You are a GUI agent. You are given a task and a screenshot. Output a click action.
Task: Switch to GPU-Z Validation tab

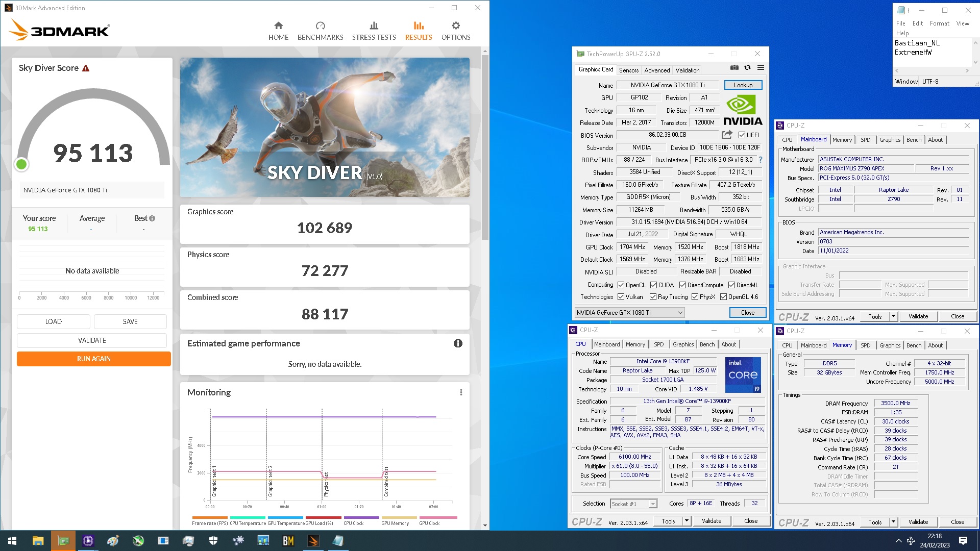(x=688, y=70)
